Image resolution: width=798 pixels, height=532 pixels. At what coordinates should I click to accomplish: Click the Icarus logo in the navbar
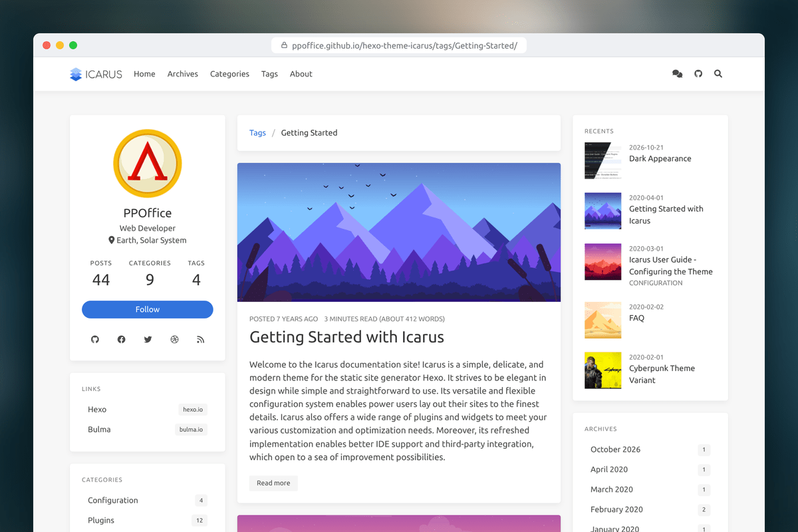[x=96, y=74]
